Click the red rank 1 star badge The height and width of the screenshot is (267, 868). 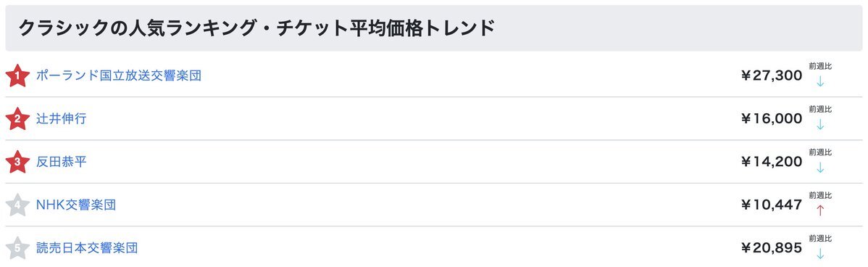[17, 76]
